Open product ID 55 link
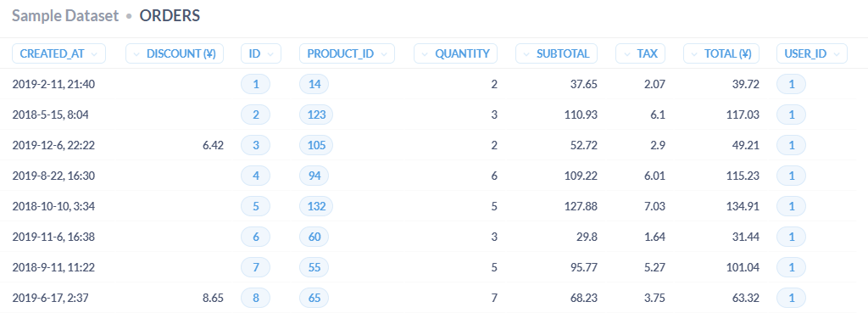 click(314, 267)
